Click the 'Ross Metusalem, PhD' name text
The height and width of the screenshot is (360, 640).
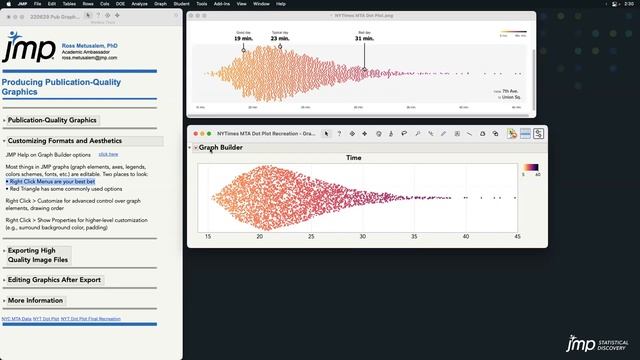(x=89, y=46)
